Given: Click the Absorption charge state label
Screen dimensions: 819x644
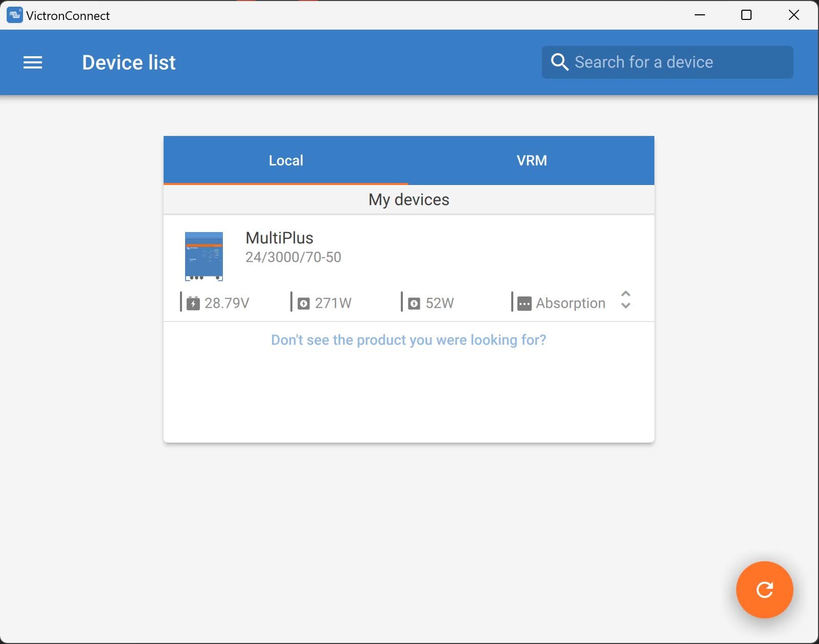Looking at the screenshot, I should [570, 303].
